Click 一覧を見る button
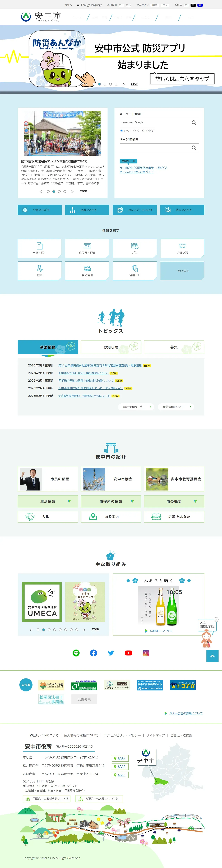This screenshot has width=222, height=868. click(182, 271)
